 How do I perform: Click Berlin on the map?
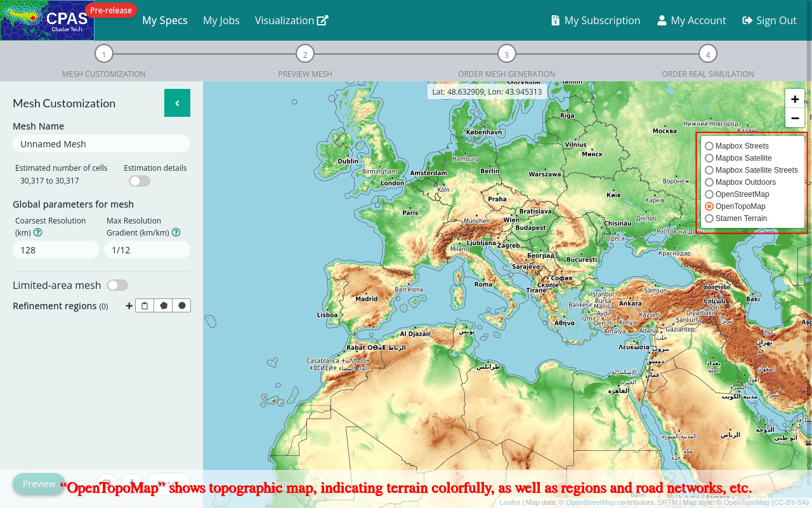(x=490, y=171)
